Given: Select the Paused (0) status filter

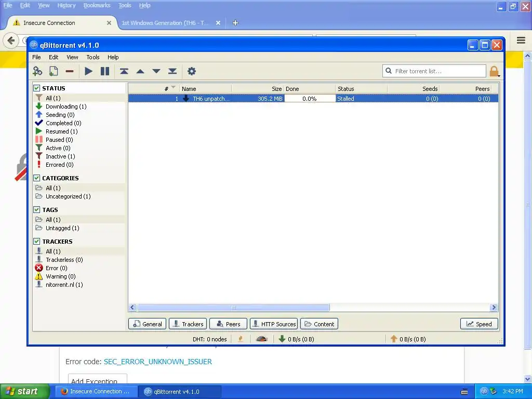Looking at the screenshot, I should (x=59, y=140).
